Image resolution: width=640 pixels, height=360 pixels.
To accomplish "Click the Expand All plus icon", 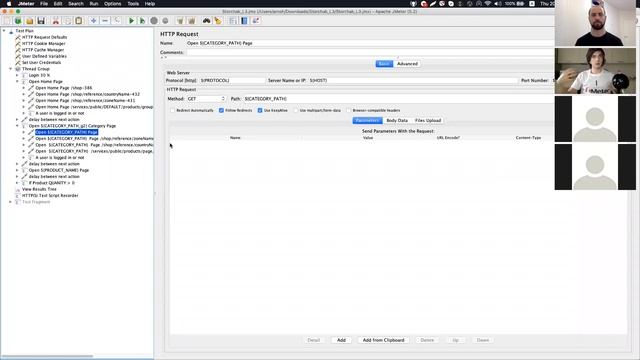I will [x=93, y=20].
